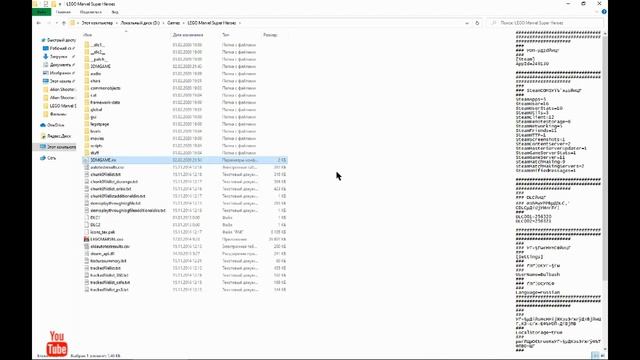This screenshot has height=360, width=640.
Task: Switch to the Вид ribbon tab
Action: [115, 12]
